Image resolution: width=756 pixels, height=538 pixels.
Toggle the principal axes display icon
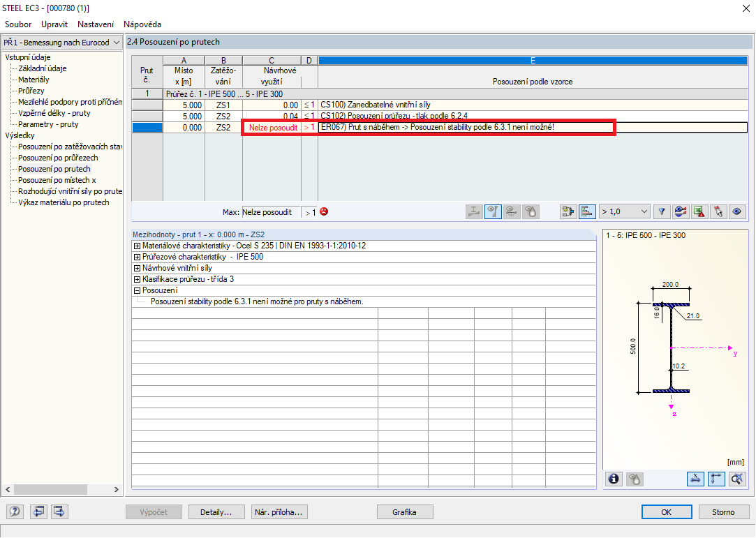pyautogui.click(x=716, y=479)
